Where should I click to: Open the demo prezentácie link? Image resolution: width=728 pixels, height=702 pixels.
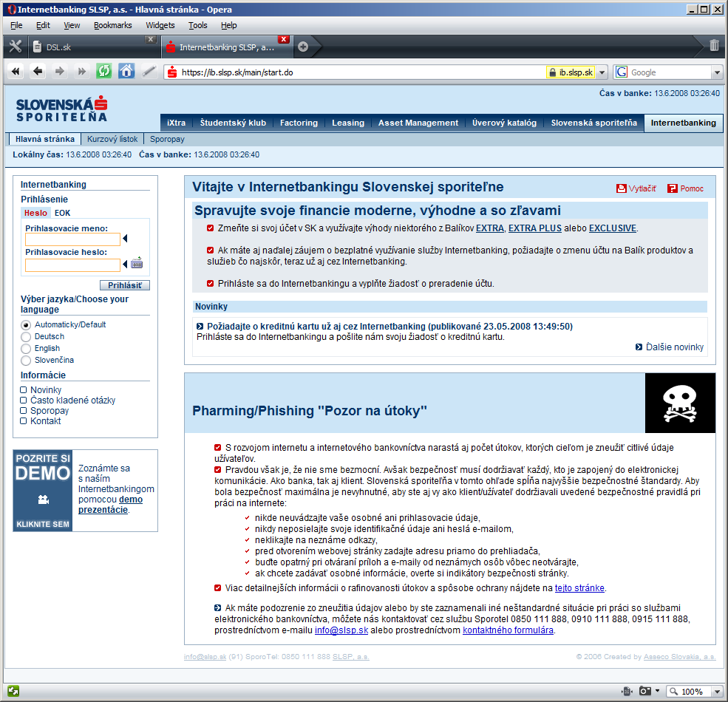click(x=111, y=504)
